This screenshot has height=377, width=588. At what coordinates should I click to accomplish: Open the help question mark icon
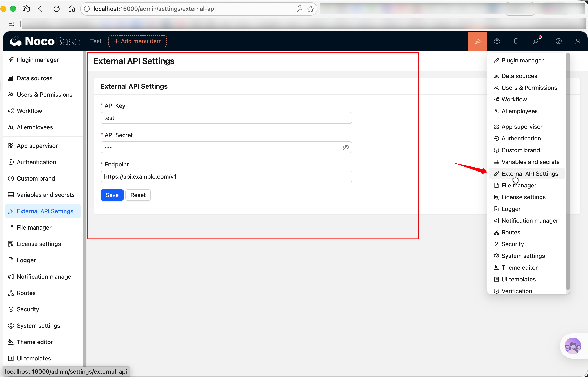coord(558,41)
